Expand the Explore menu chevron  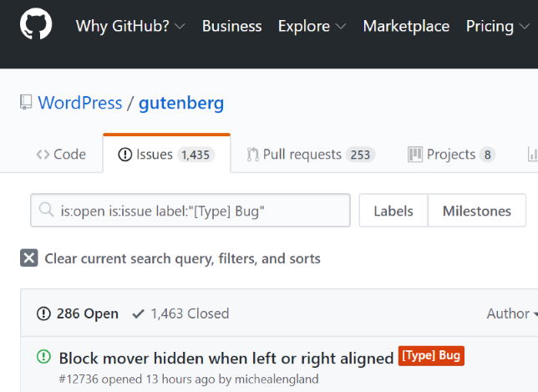(340, 26)
